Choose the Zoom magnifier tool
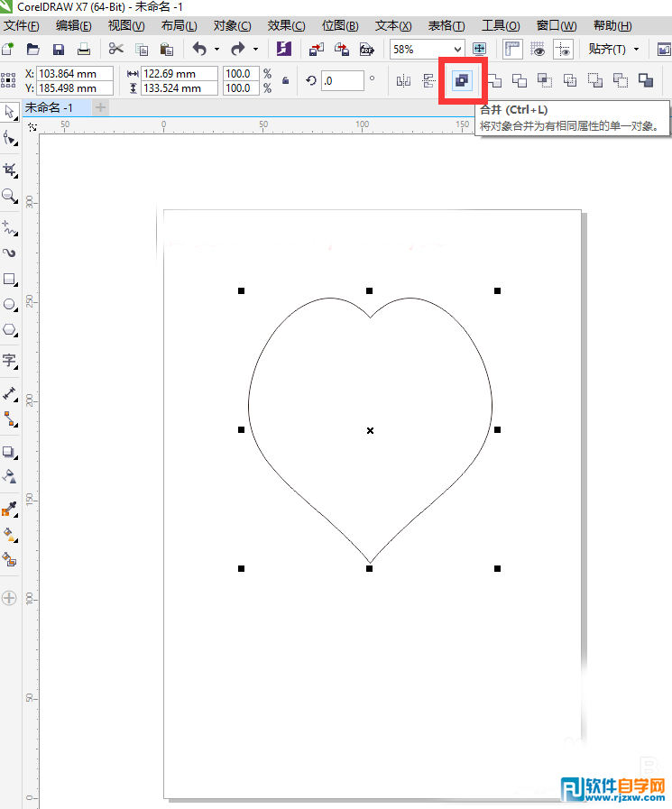This screenshot has width=672, height=809. click(x=10, y=196)
